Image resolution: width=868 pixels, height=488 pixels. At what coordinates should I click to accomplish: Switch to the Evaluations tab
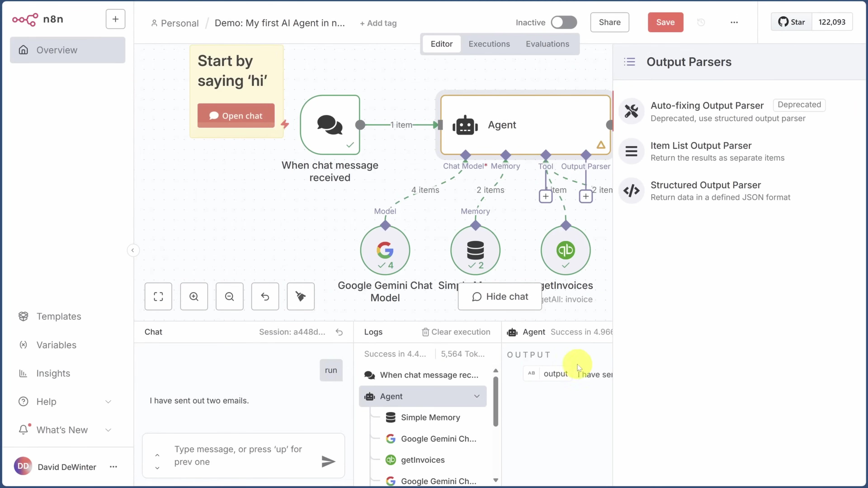547,44
